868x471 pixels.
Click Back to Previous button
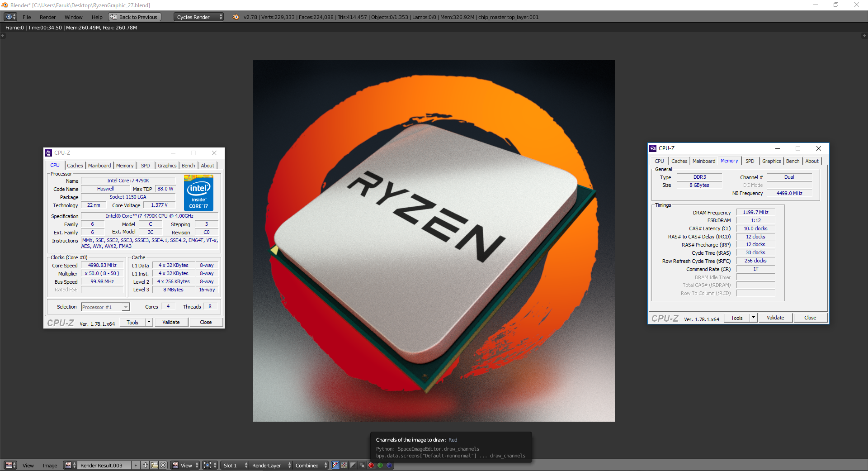pyautogui.click(x=134, y=17)
